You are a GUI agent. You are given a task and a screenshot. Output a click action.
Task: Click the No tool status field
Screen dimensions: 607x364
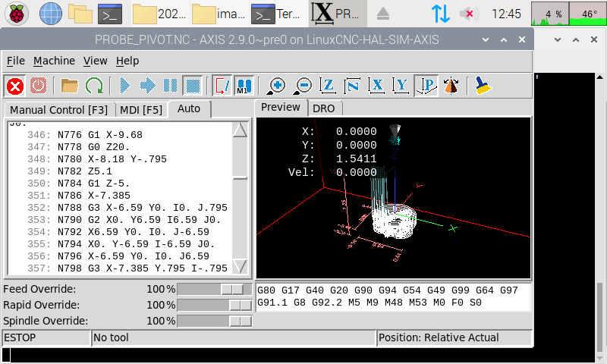click(234, 337)
